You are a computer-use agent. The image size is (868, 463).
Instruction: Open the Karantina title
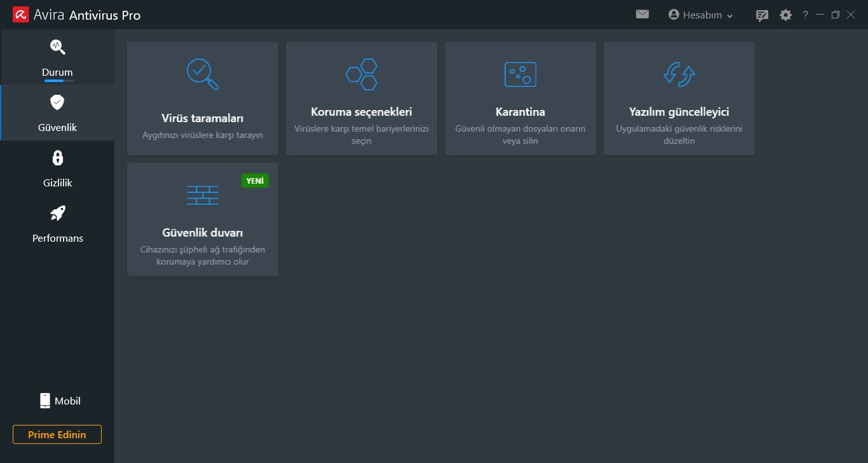tap(520, 112)
